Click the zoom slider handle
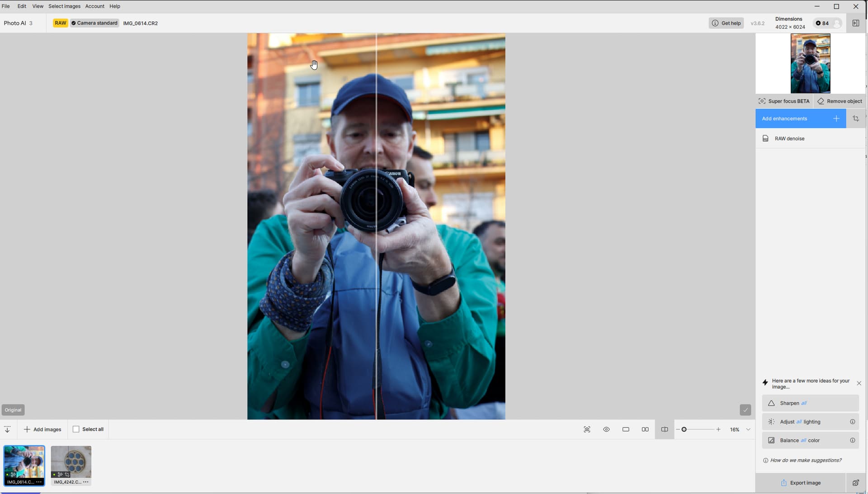The width and height of the screenshot is (868, 494). click(x=684, y=429)
